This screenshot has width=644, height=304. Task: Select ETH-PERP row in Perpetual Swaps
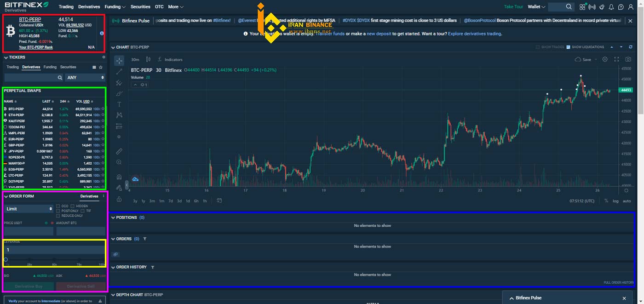pos(54,115)
